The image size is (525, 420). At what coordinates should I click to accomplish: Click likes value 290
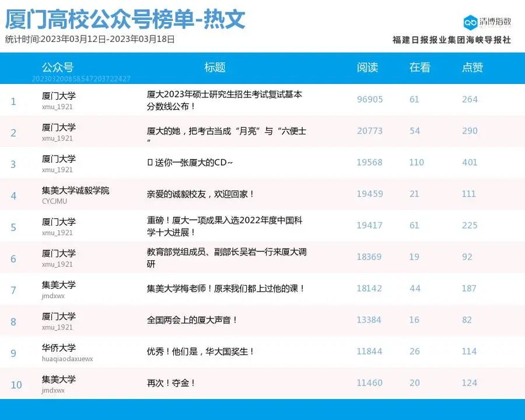click(470, 131)
